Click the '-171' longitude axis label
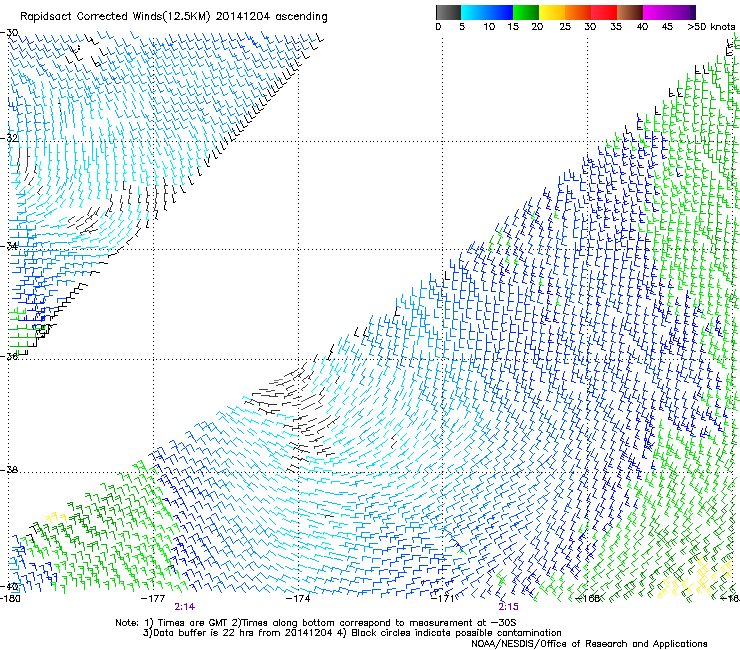The image size is (740, 650). 442,598
